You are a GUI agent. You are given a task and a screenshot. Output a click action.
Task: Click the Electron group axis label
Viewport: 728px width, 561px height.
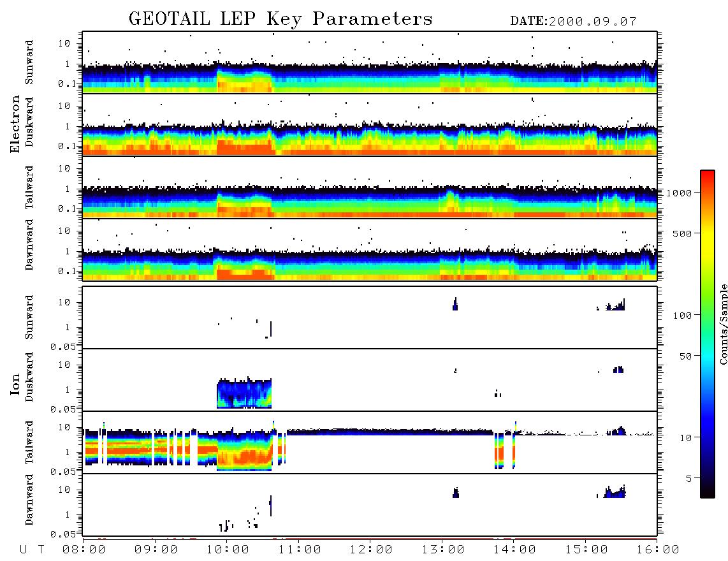coord(15,124)
